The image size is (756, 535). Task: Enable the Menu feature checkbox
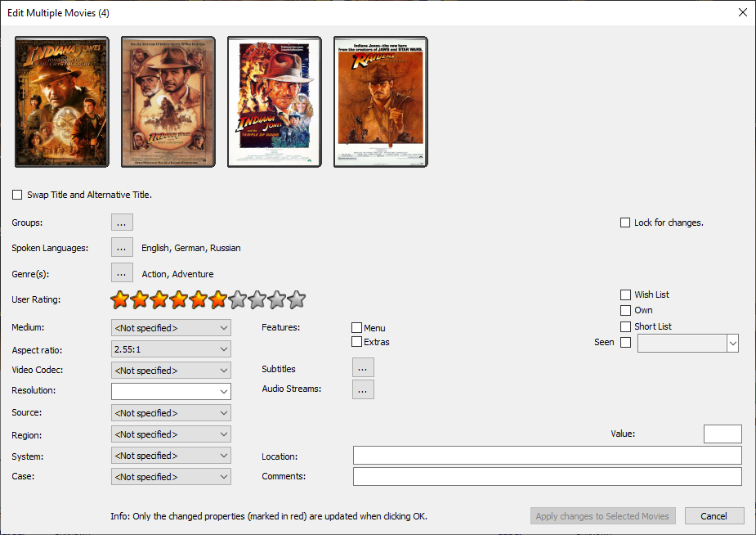[356, 327]
